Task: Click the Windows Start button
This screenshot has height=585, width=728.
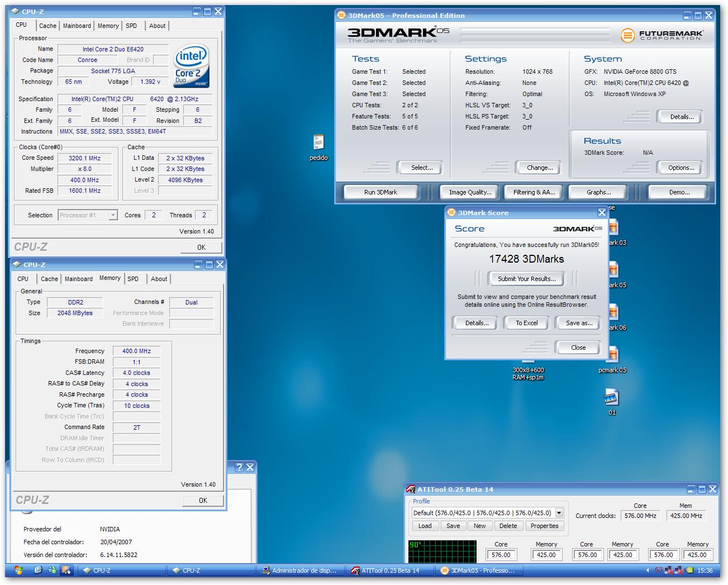Action: pyautogui.click(x=18, y=570)
